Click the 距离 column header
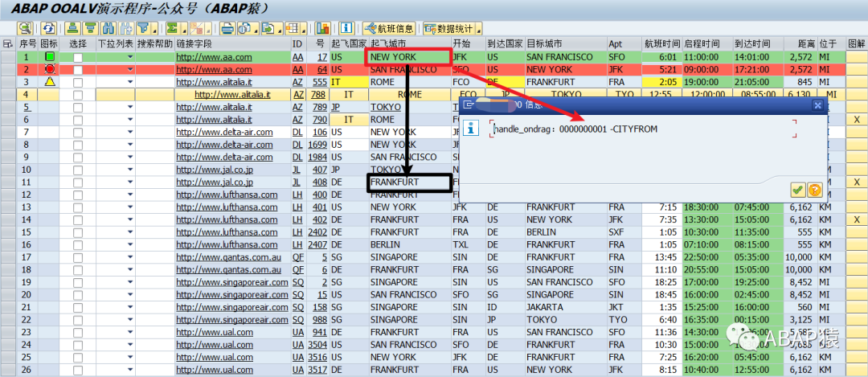 (x=800, y=43)
